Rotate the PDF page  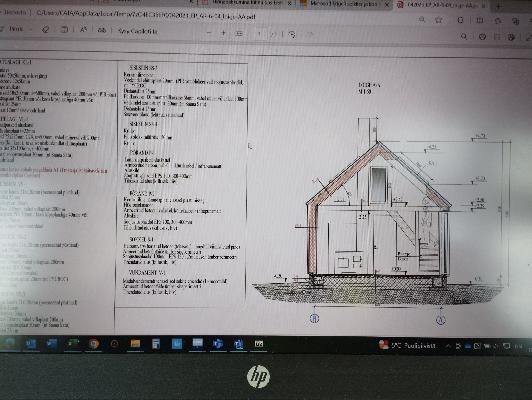[x=292, y=35]
